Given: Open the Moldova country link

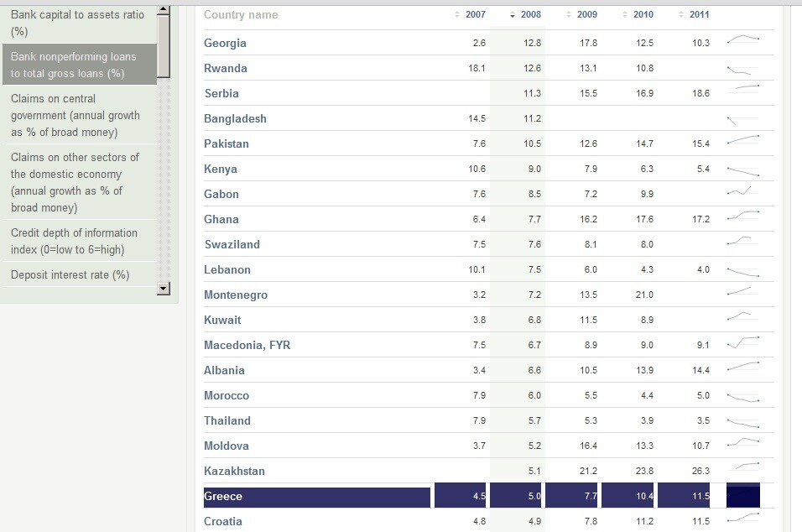Looking at the screenshot, I should click(226, 446).
